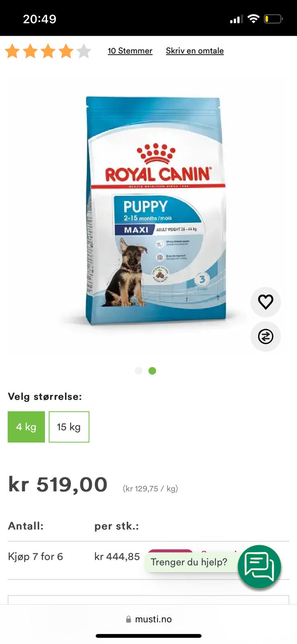Tap the Wi-Fi status icon
Viewport: 297px width, 644px height.
(253, 19)
